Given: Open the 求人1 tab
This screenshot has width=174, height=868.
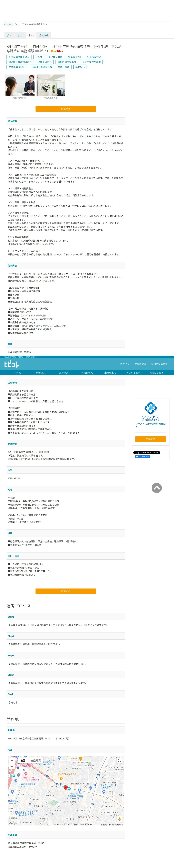Looking at the screenshot, I should tap(9, 35).
